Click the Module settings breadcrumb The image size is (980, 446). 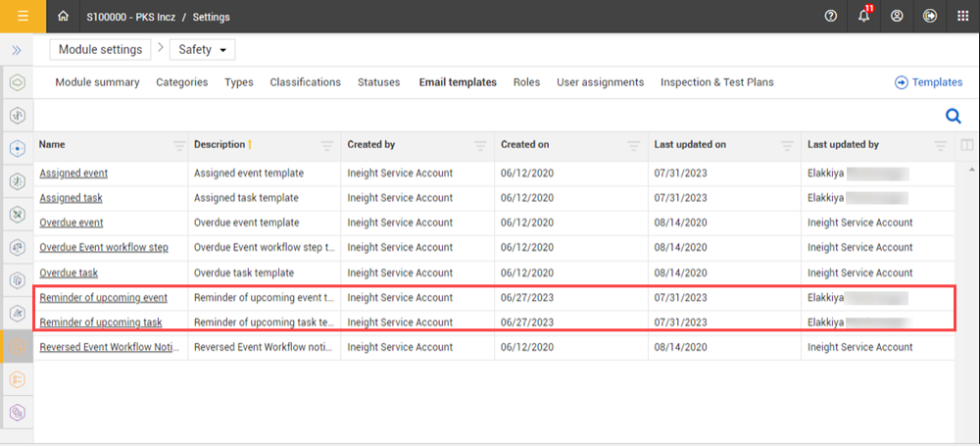(96, 49)
